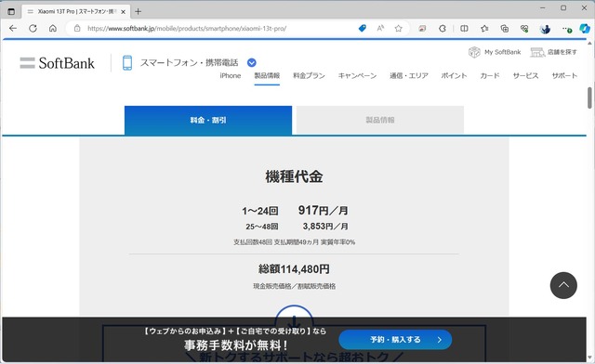Image resolution: width=595 pixels, height=364 pixels.
Task: Open the 店舗を探す link
Action: coord(562,52)
